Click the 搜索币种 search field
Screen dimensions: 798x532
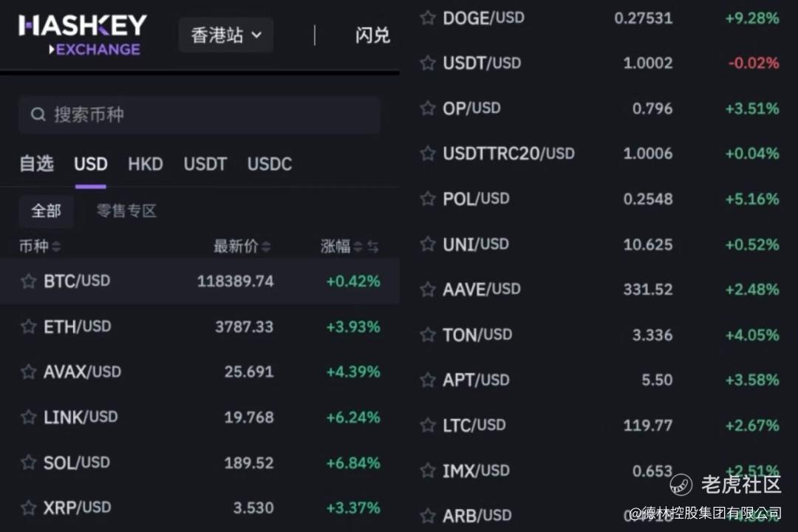[x=199, y=115]
